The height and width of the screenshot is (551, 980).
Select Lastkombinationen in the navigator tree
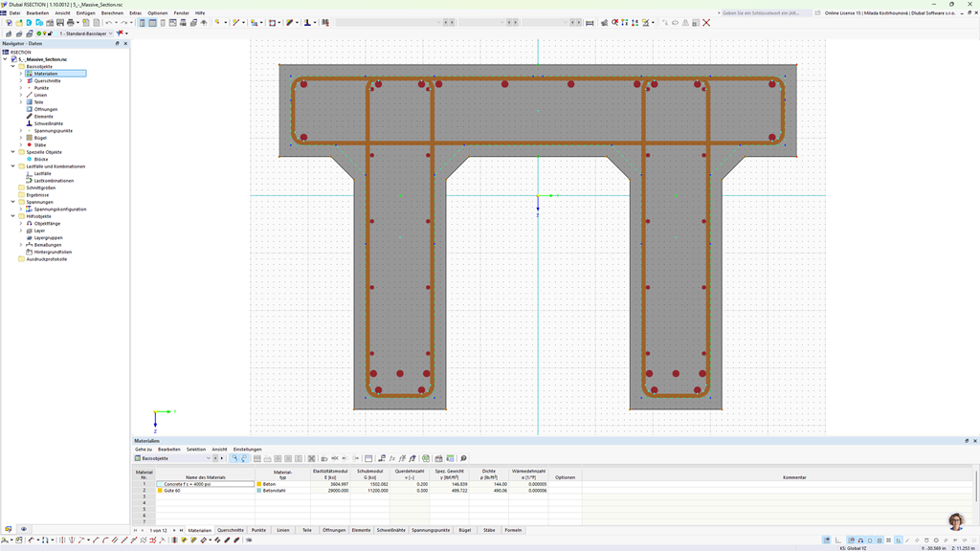point(54,181)
